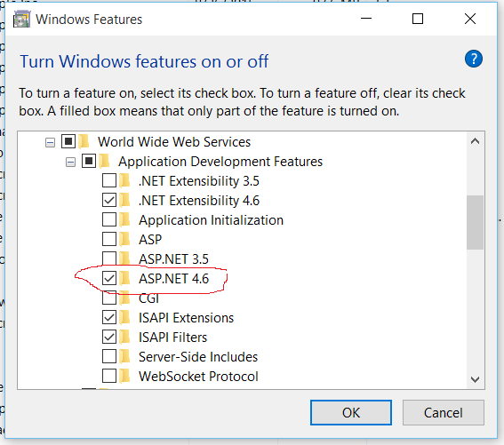Click the Cancel button
This screenshot has width=504, height=445.
click(x=444, y=412)
